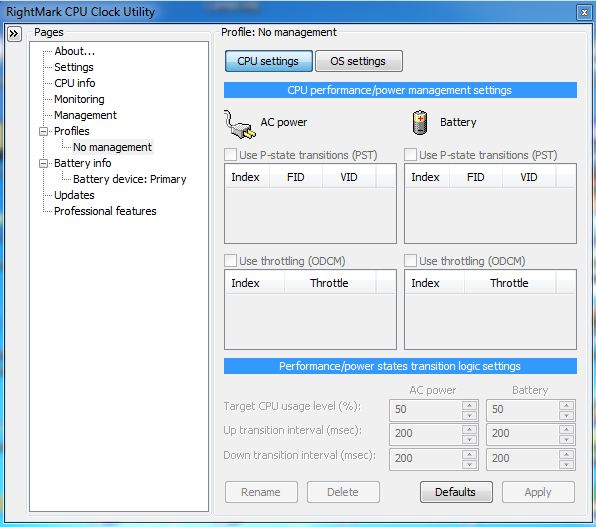Switch to the CPU settings tab
This screenshot has width=596, height=527.
268,61
